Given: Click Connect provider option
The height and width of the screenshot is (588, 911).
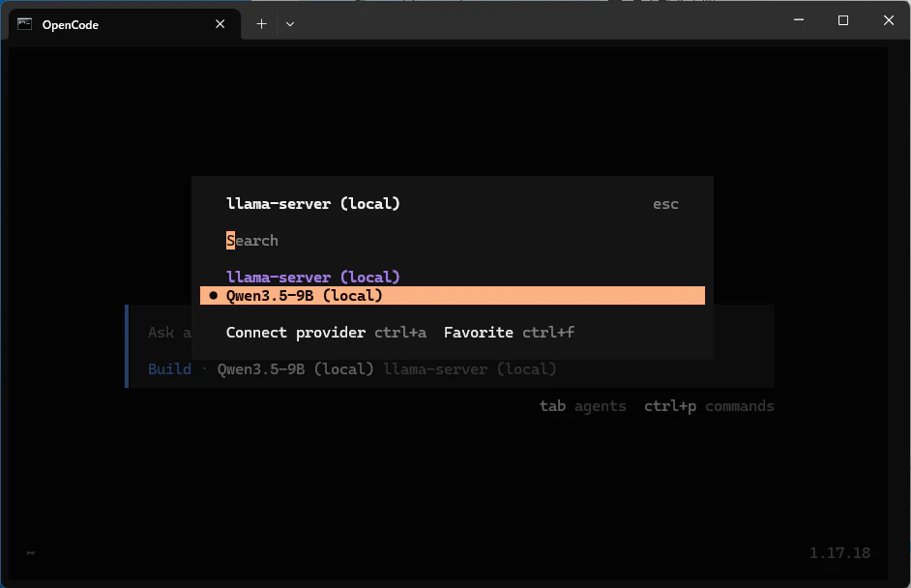Looking at the screenshot, I should point(325,333).
